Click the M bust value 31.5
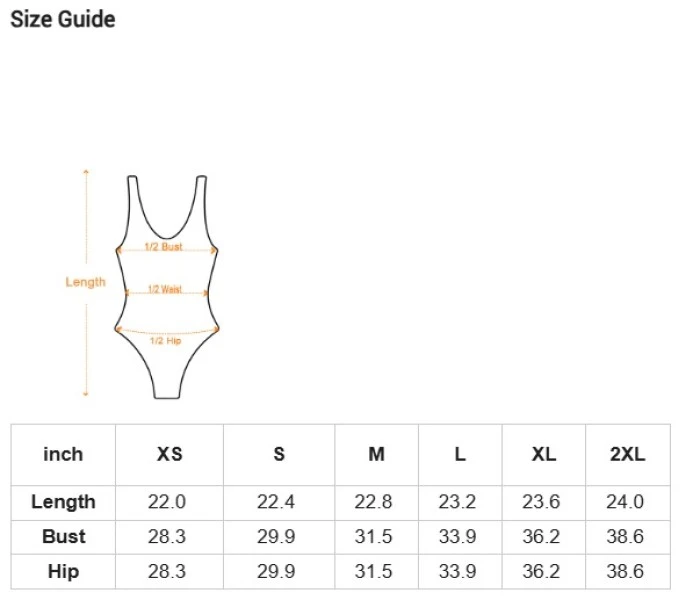Viewport: 693px width, 600px height. pos(373,536)
